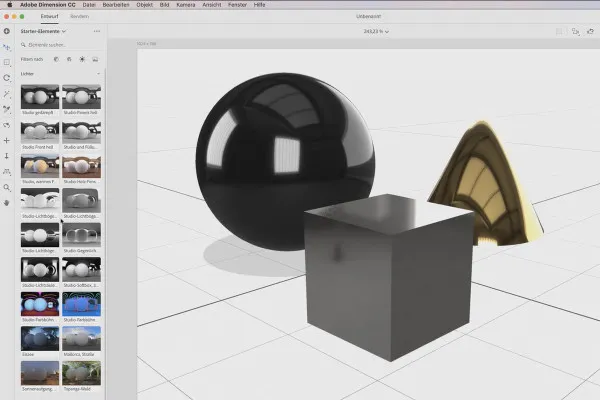
Task: Apply the Topanga-Wald light thumbnail
Action: point(82,373)
